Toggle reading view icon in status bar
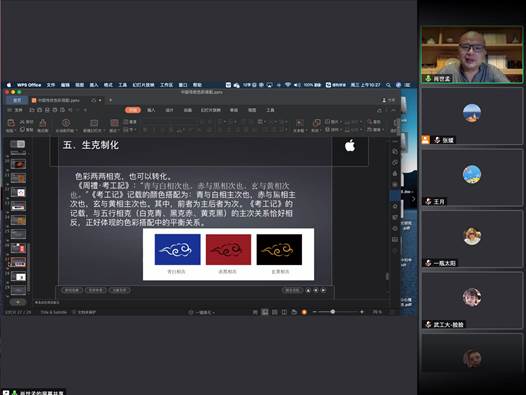 (x=284, y=312)
